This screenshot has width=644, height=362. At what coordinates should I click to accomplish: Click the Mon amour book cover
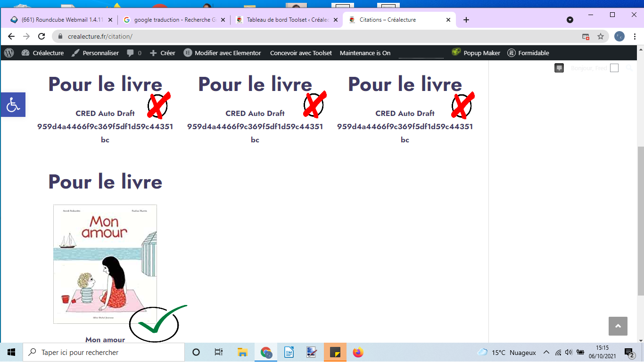(x=105, y=264)
